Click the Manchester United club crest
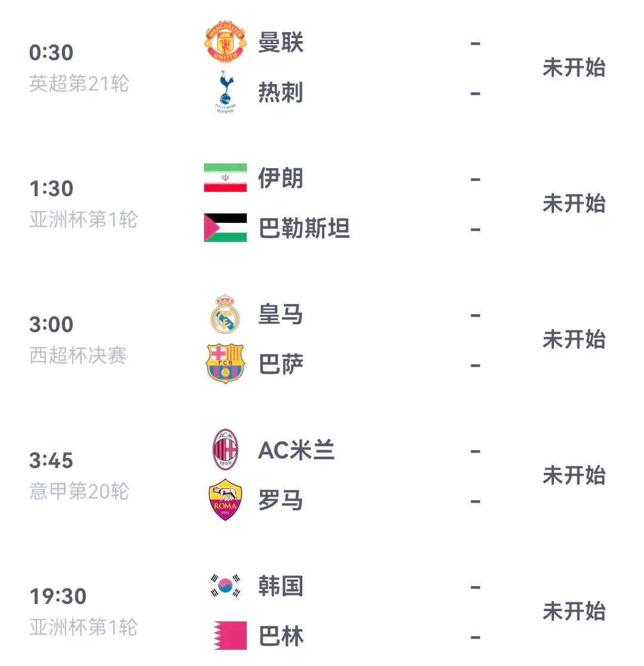 [225, 42]
